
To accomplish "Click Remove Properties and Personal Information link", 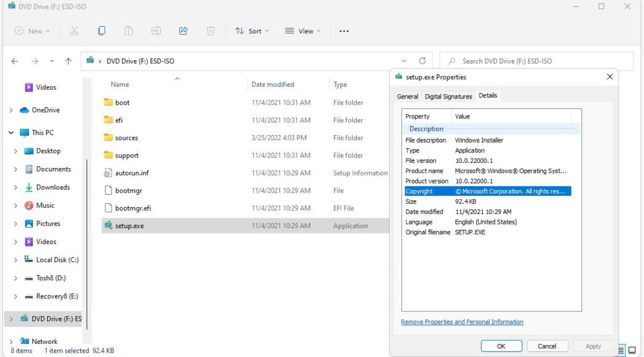I will coord(462,322).
